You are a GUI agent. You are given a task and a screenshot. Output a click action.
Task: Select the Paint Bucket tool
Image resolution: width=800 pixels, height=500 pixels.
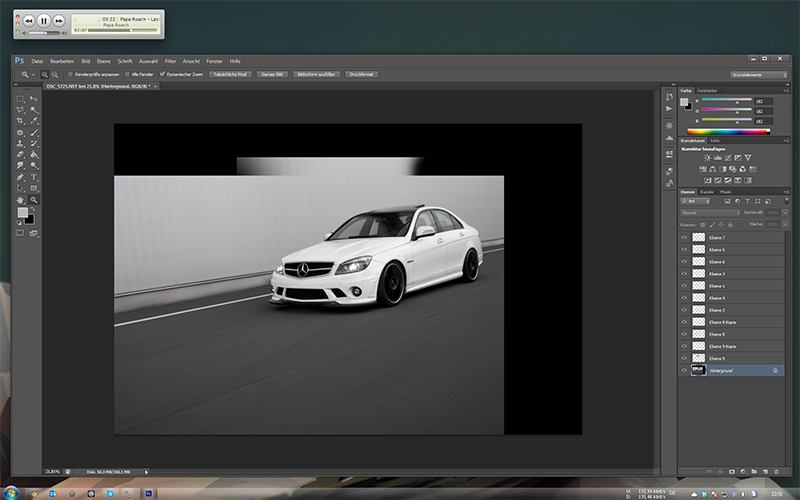(x=34, y=155)
